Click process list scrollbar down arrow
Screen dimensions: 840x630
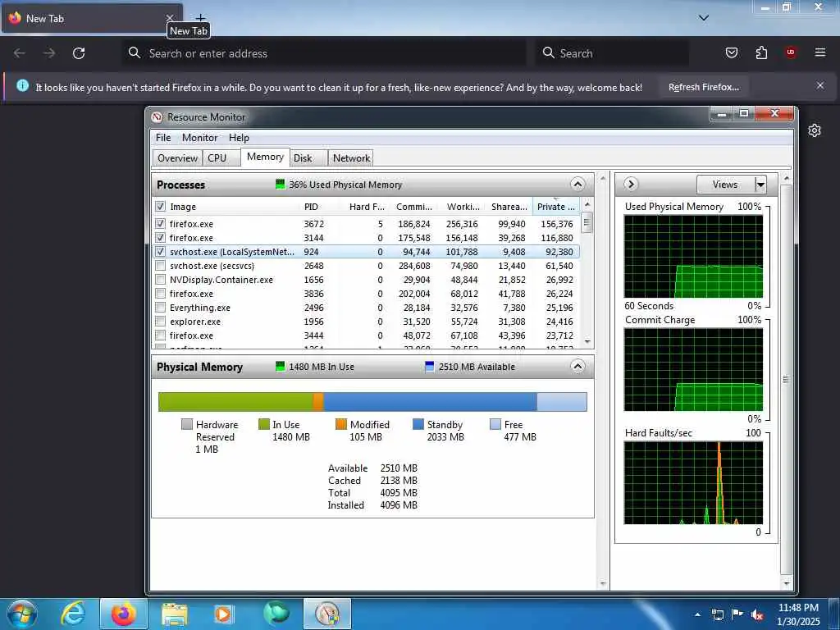(x=587, y=342)
